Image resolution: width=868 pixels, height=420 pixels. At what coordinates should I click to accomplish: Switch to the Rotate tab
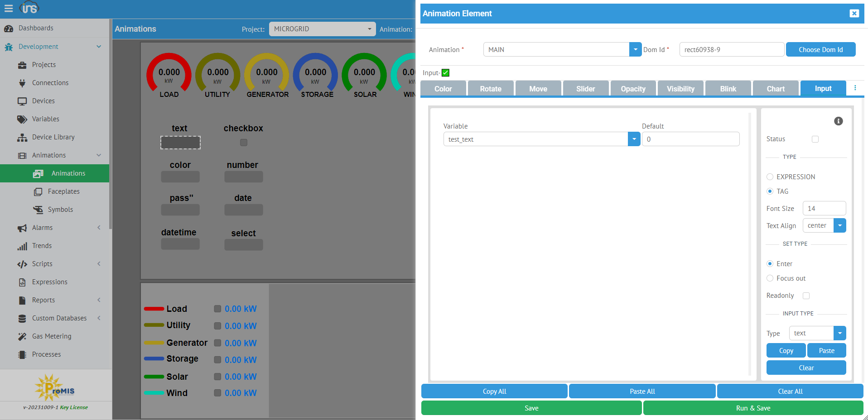pos(491,88)
